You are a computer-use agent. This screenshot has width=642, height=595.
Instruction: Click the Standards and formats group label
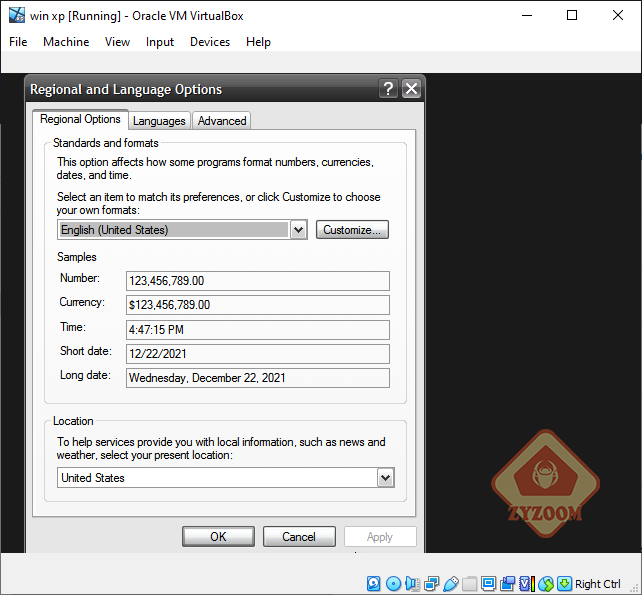click(105, 143)
